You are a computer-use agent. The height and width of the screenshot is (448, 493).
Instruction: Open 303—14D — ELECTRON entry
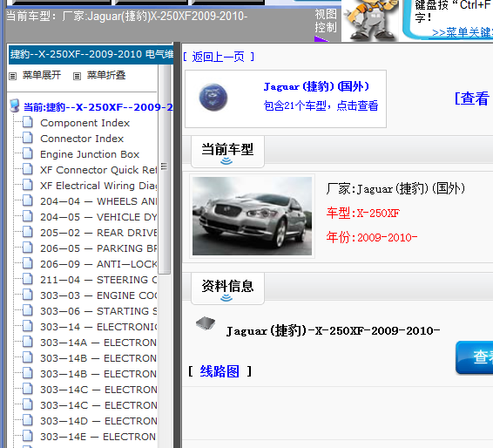[98, 421]
